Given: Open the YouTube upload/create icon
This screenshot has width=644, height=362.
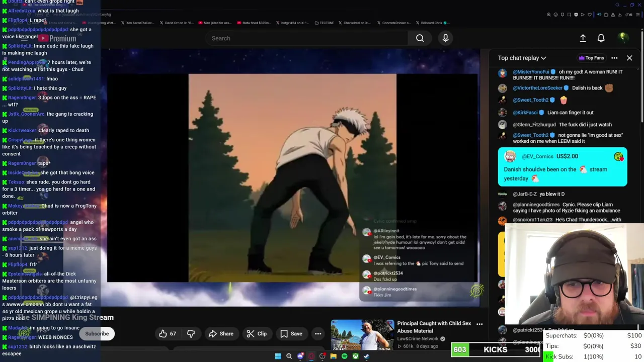Looking at the screenshot, I should click(x=583, y=38).
